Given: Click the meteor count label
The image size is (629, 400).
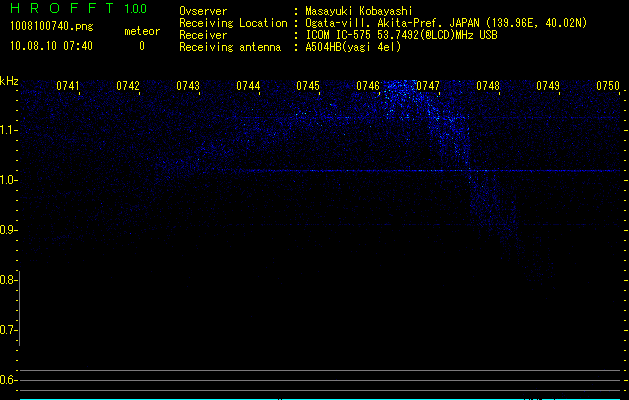Looking at the screenshot, I should 142,31.
